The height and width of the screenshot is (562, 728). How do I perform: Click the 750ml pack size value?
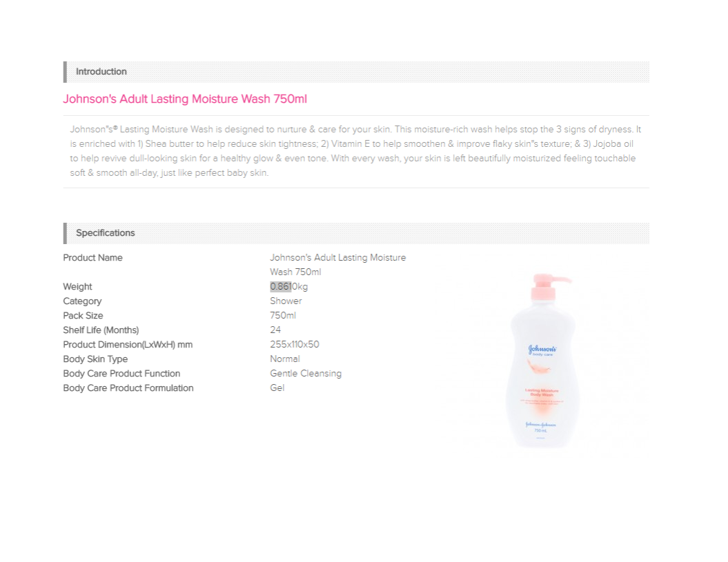pyautogui.click(x=283, y=316)
